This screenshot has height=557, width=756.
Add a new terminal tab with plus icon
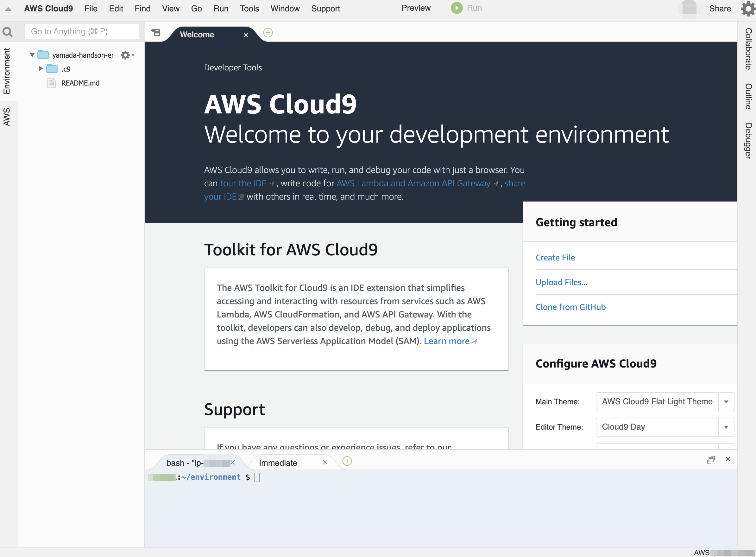point(347,461)
